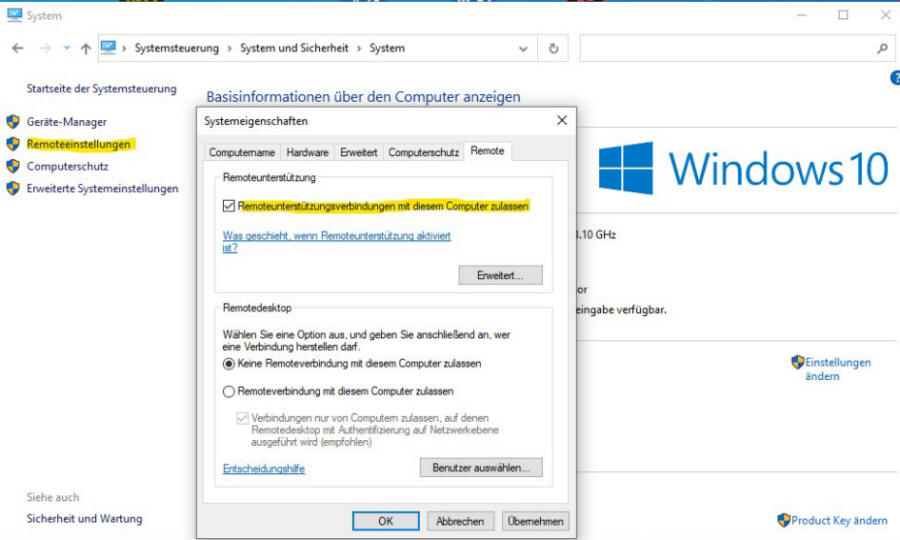Viewport: 900px width, 540px height.
Task: Click the shield icon beside Computerschutz
Action: (x=13, y=166)
